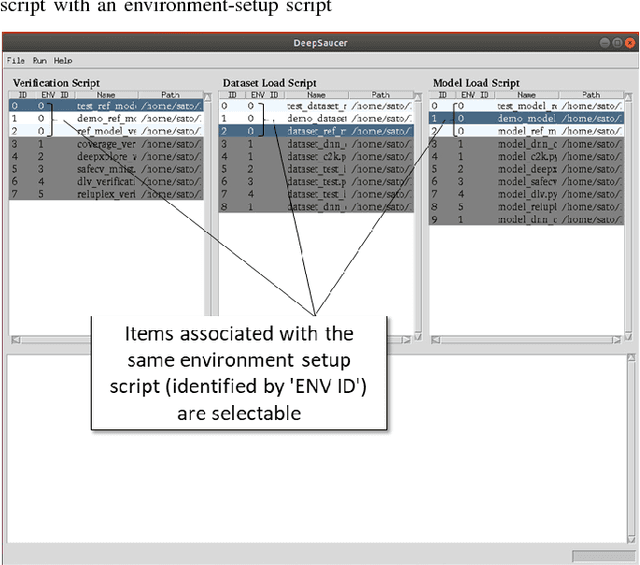Select dataset_c2k.py row in Dataset Load Script
The image size is (640, 565).
[x=315, y=157]
